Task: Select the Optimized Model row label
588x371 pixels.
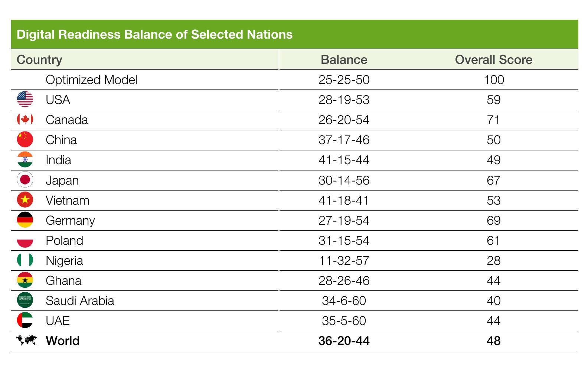Action: 92,79
